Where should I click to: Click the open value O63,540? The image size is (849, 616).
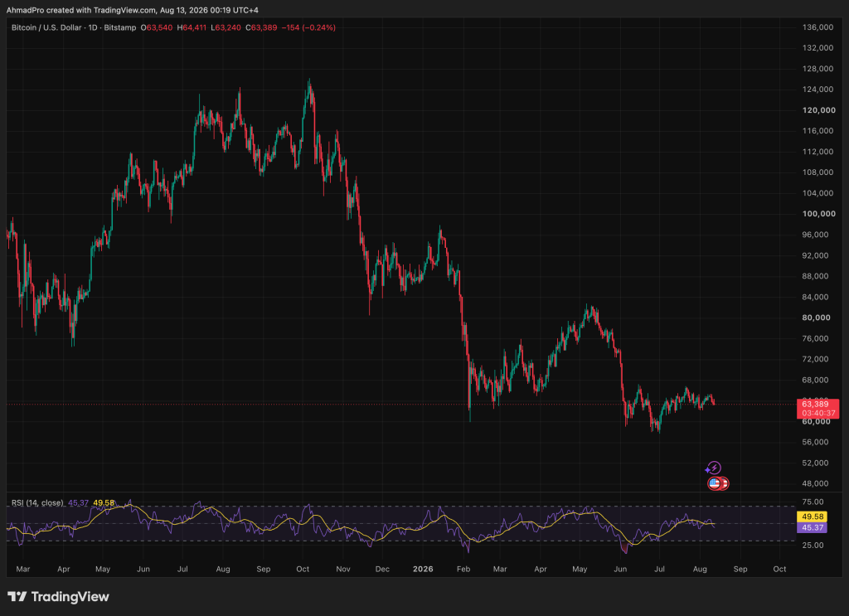157,27
